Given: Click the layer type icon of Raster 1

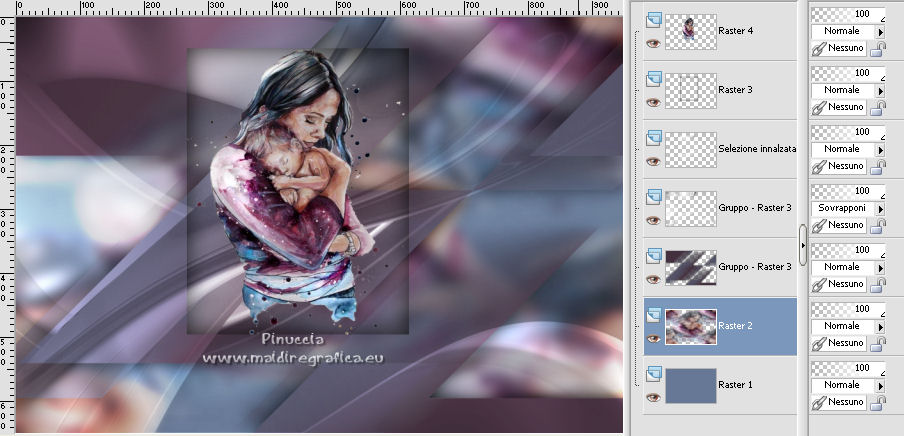Looking at the screenshot, I should (x=653, y=374).
